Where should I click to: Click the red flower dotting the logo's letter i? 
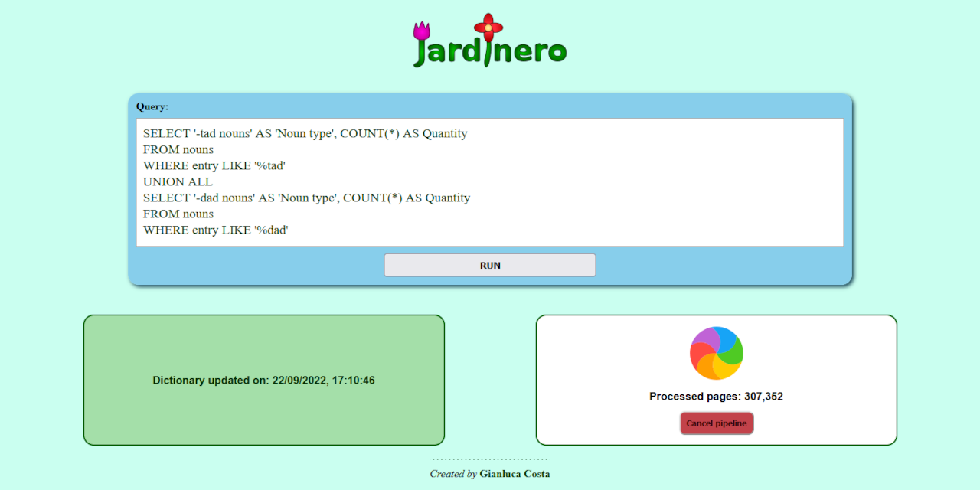point(488,23)
